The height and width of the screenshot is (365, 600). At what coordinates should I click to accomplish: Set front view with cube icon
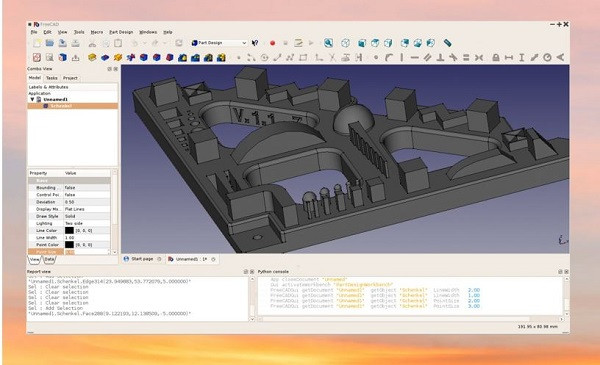coord(362,43)
